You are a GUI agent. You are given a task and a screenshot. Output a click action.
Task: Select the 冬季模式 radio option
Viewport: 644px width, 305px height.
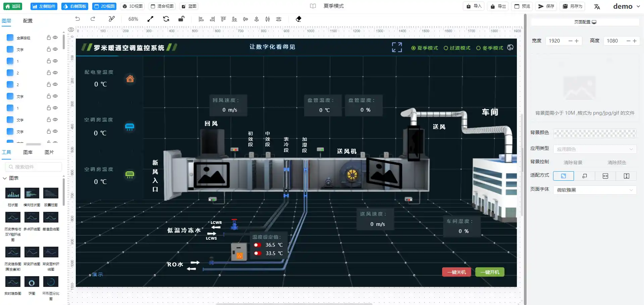tap(490, 48)
